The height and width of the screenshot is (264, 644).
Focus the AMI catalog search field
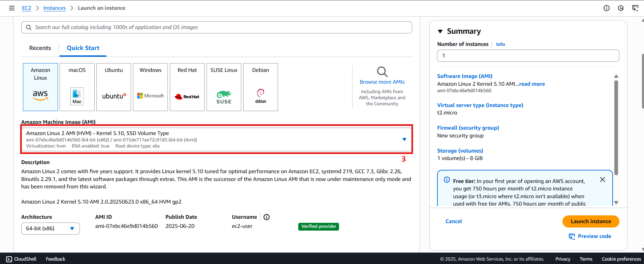[x=216, y=27]
